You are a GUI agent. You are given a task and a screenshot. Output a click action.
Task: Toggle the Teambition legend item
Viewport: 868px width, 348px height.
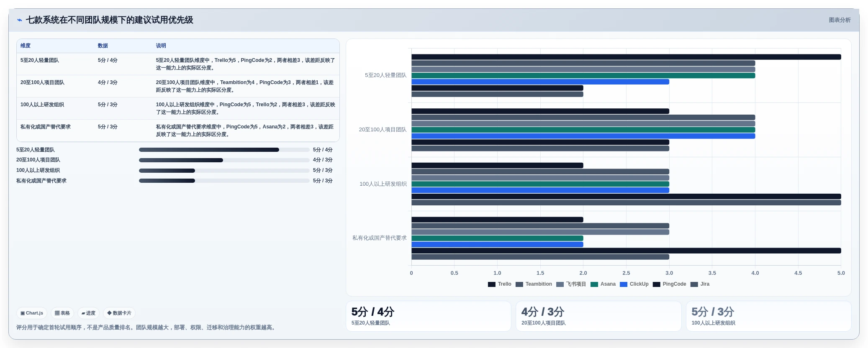[534, 284]
